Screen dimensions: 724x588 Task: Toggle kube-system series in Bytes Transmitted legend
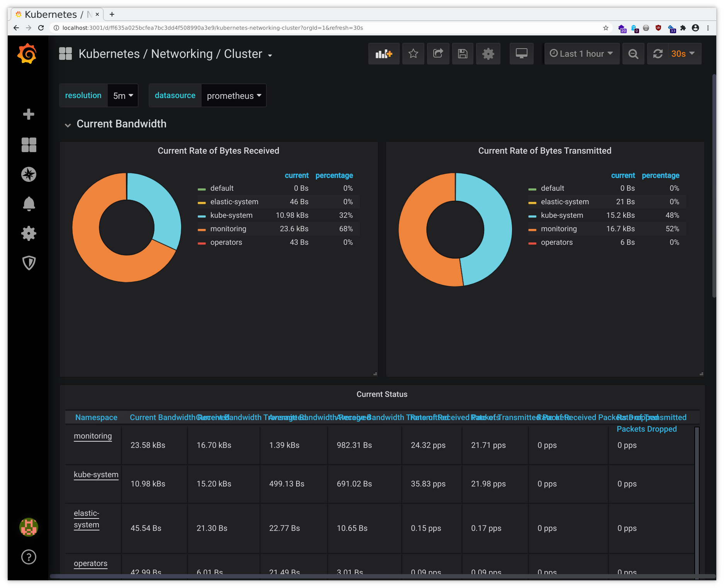(x=562, y=215)
